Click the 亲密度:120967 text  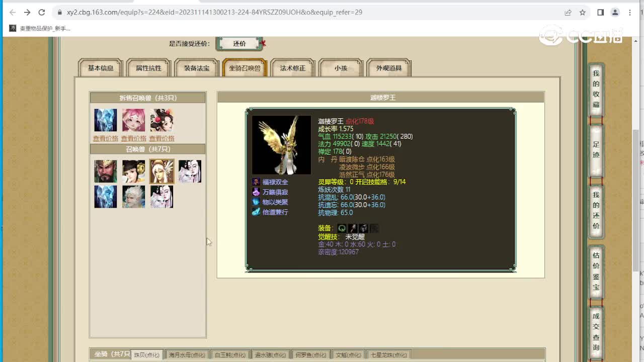pos(338,252)
